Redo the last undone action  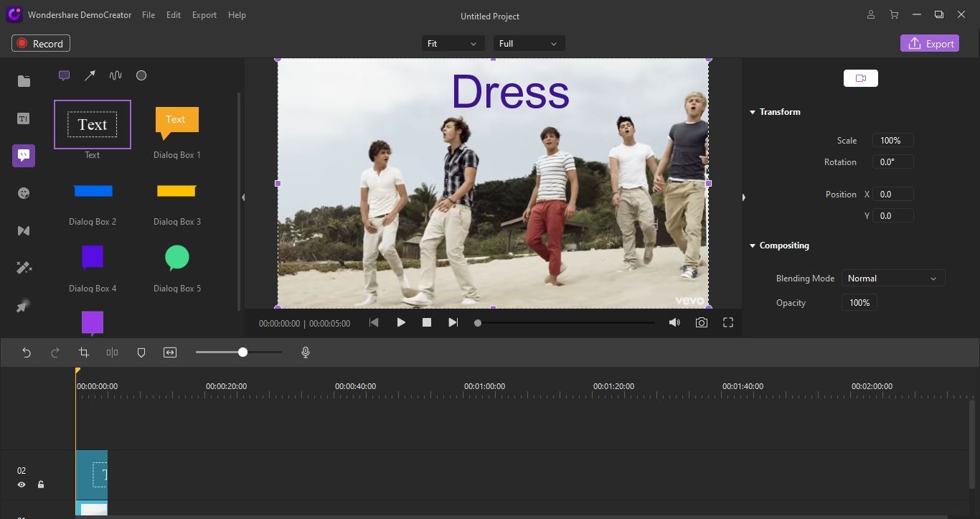point(55,352)
